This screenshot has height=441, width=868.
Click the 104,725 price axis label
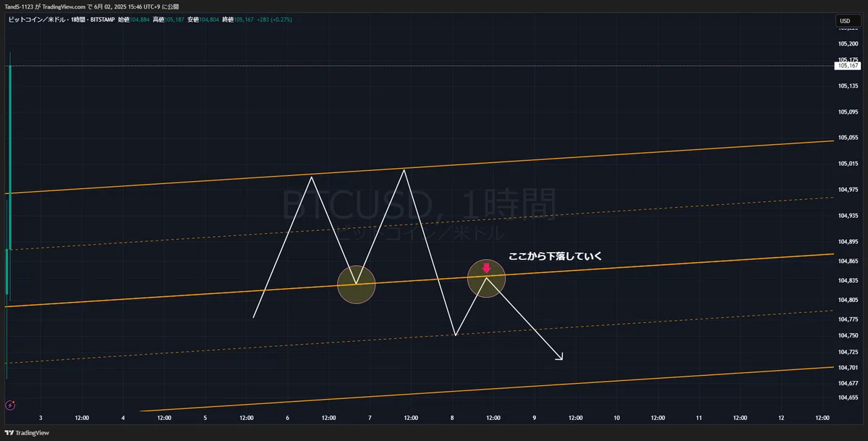[x=848, y=352]
